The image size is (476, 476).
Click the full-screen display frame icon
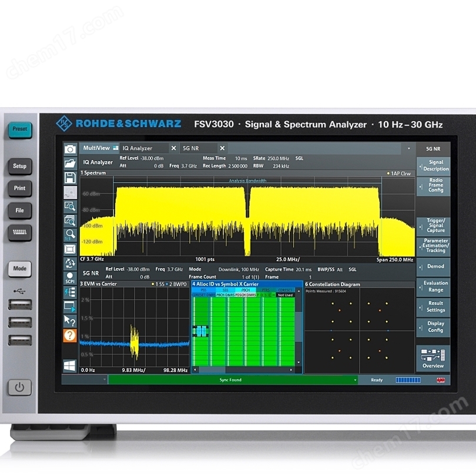(70, 249)
